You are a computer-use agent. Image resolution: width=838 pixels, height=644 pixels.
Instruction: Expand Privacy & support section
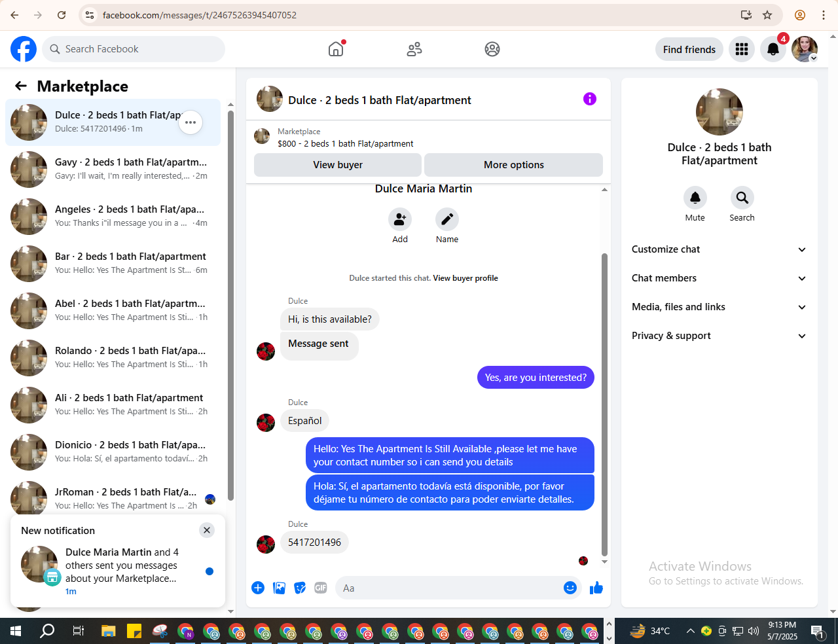(x=719, y=336)
